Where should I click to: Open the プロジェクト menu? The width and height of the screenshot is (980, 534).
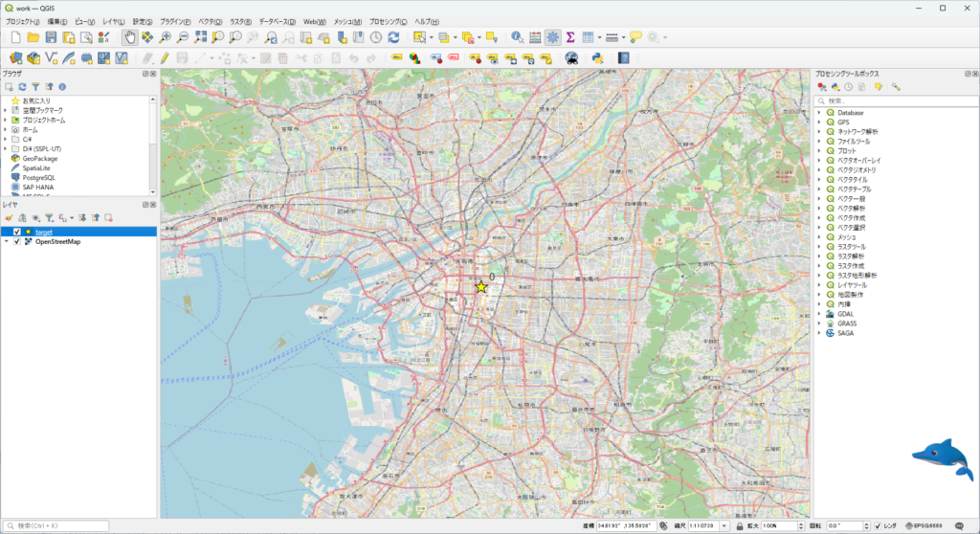(23, 21)
